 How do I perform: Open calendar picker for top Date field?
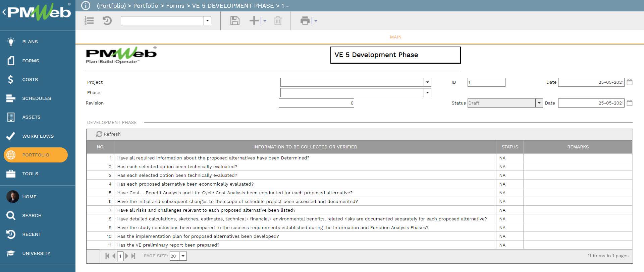click(630, 82)
